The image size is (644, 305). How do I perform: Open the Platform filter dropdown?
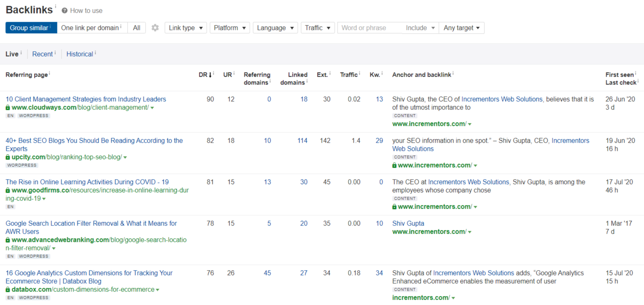[x=230, y=28]
